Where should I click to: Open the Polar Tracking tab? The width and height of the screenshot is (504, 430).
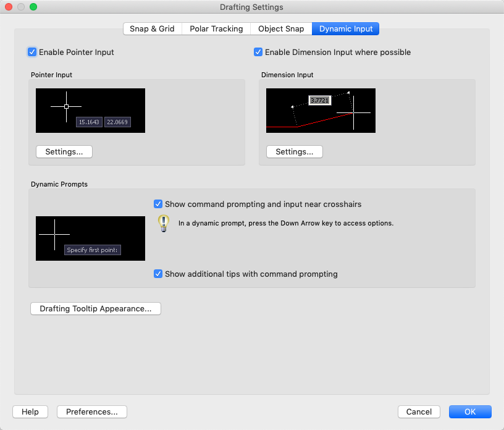[216, 28]
